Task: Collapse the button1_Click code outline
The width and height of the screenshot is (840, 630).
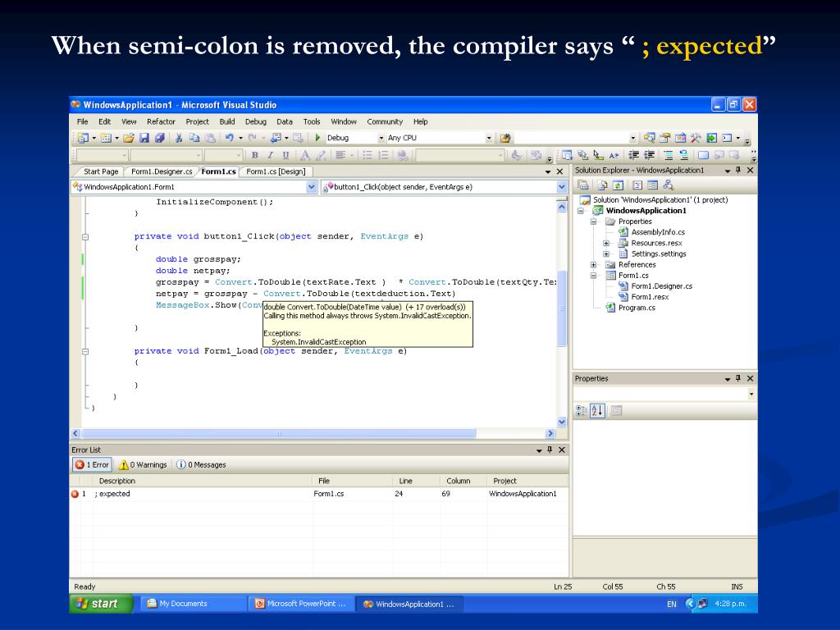Action: (x=85, y=237)
